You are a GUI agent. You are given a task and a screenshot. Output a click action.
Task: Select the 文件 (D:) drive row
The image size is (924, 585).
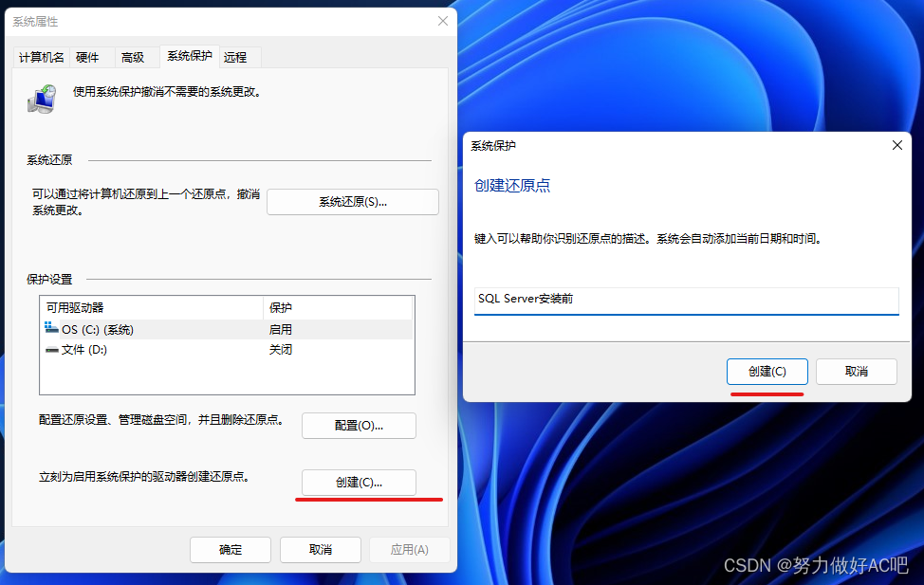pyautogui.click(x=227, y=349)
